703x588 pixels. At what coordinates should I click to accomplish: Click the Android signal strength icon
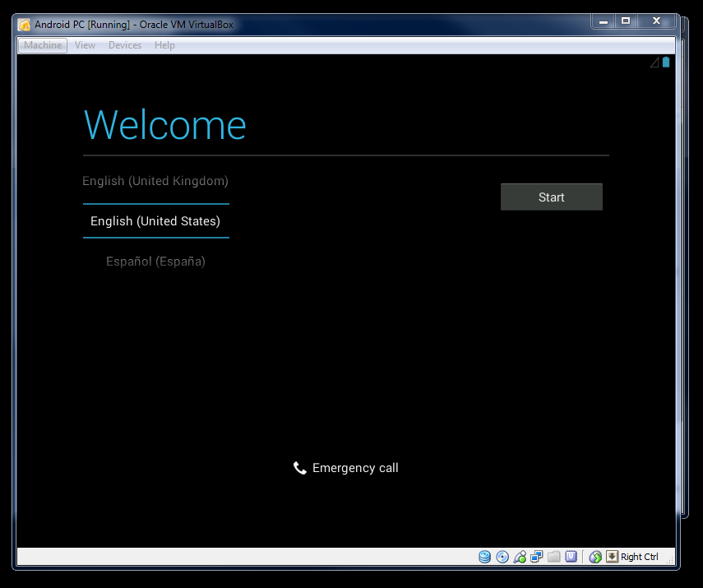(654, 63)
